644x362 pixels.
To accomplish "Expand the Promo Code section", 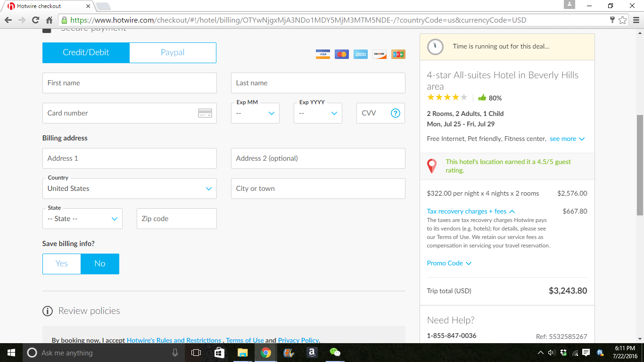I will pos(449,263).
